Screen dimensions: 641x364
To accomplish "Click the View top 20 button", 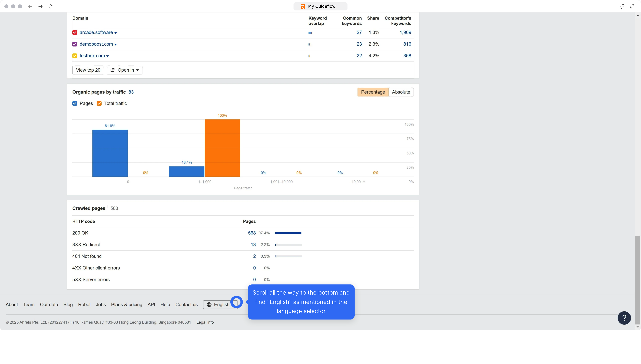I will pyautogui.click(x=88, y=70).
